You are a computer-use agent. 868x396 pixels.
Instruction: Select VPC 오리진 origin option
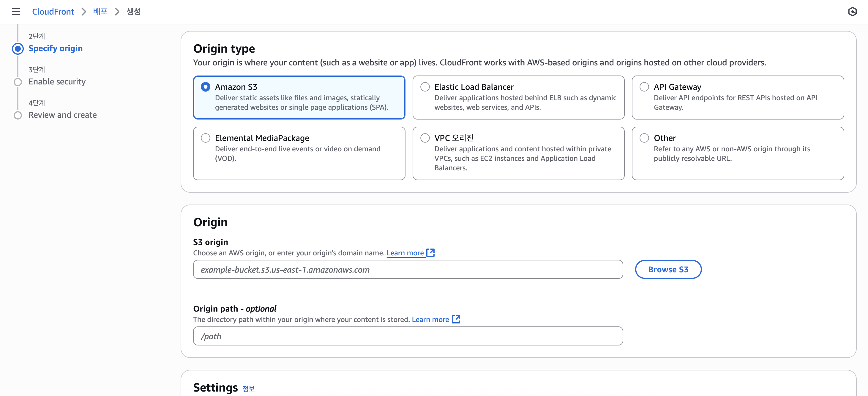pos(425,138)
